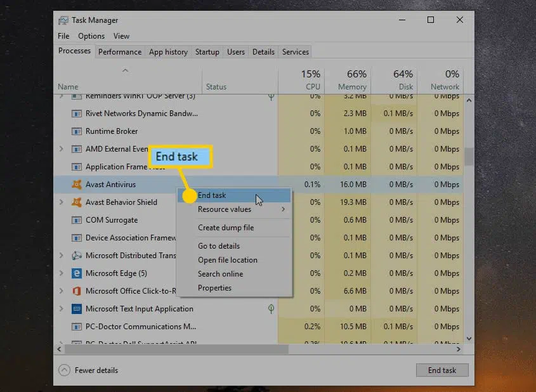Click the Microsoft Text Input Application icon

[77, 309]
